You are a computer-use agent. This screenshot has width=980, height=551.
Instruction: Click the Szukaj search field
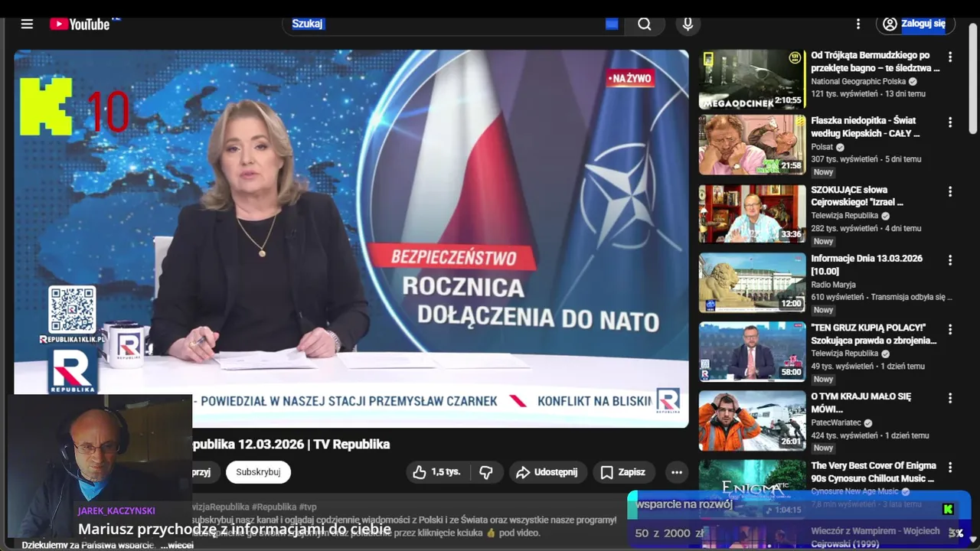click(x=454, y=24)
